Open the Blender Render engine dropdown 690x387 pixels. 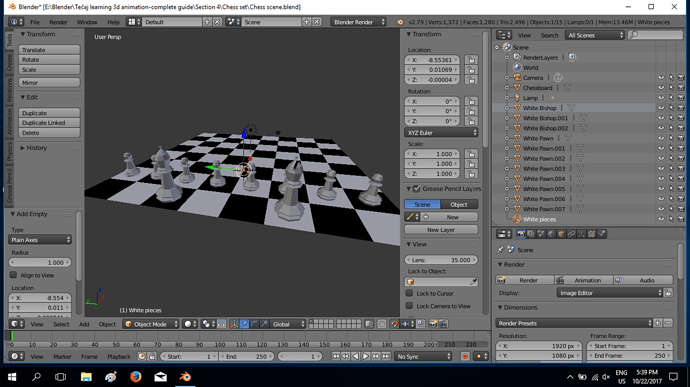359,22
